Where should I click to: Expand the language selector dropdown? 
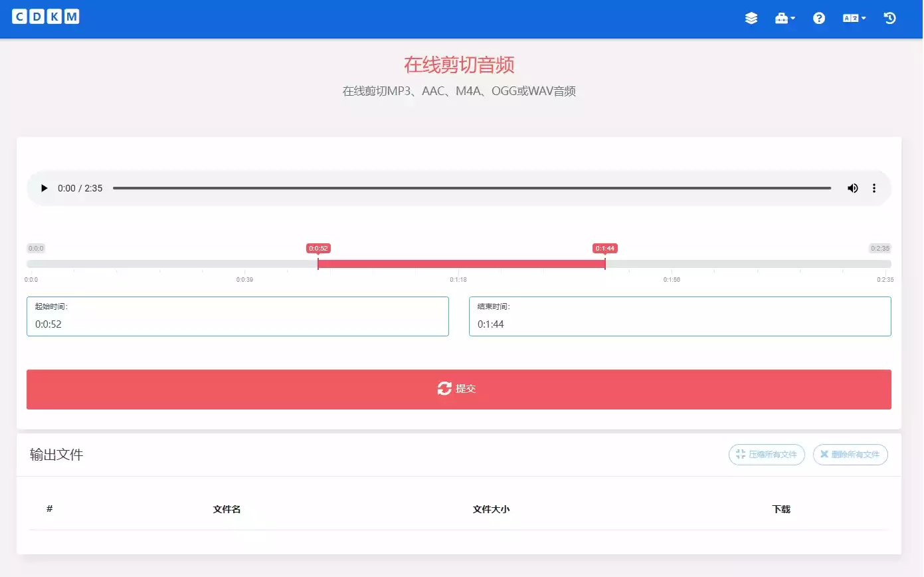click(x=854, y=19)
